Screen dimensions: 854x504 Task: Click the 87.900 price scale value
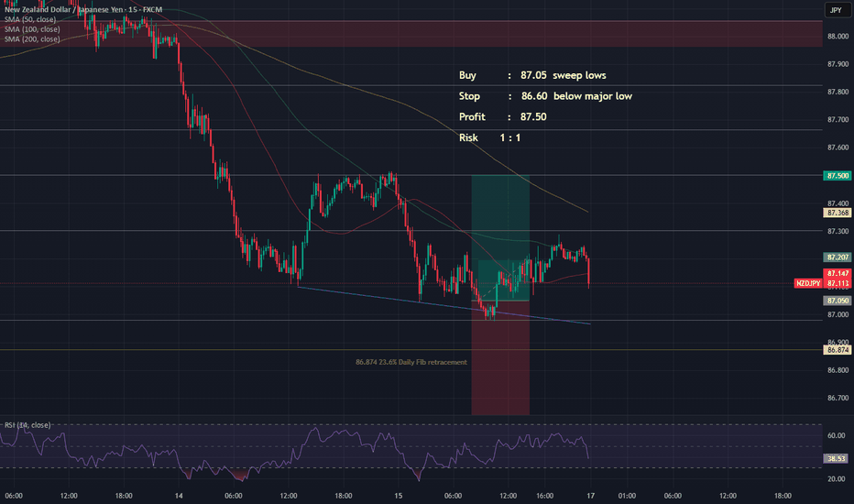tap(838, 64)
